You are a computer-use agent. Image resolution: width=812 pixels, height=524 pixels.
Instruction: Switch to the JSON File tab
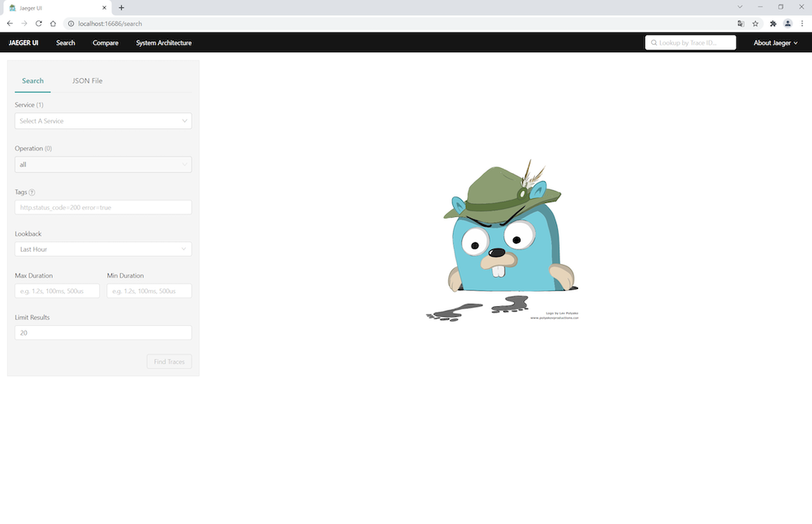(x=87, y=81)
